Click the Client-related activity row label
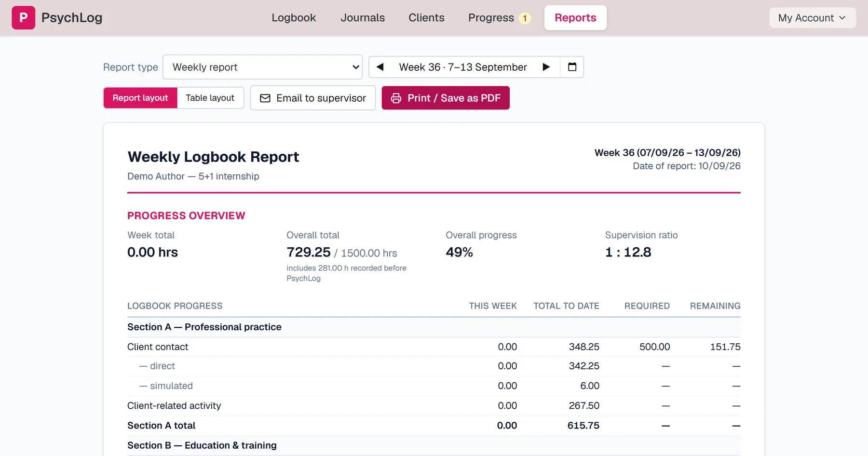Image resolution: width=868 pixels, height=456 pixels. coord(174,406)
